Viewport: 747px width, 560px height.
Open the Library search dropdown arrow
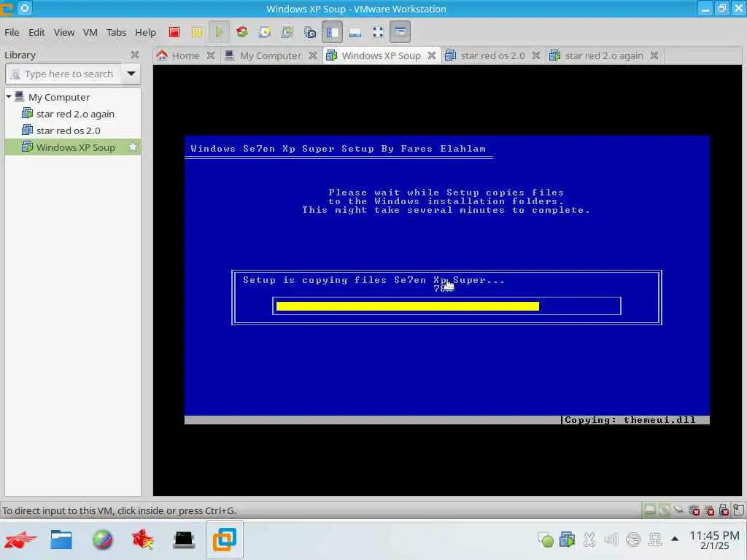click(131, 74)
